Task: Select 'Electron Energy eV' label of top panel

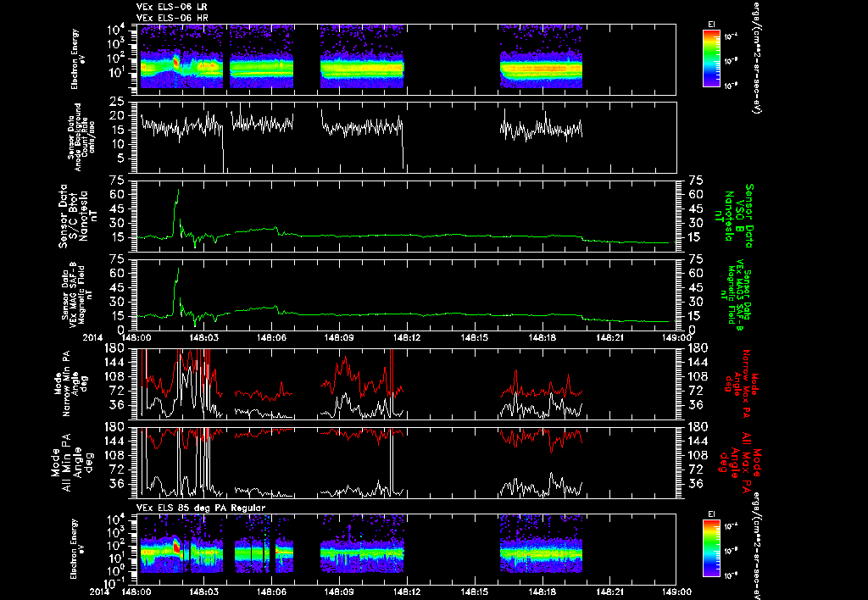Action: pos(75,59)
